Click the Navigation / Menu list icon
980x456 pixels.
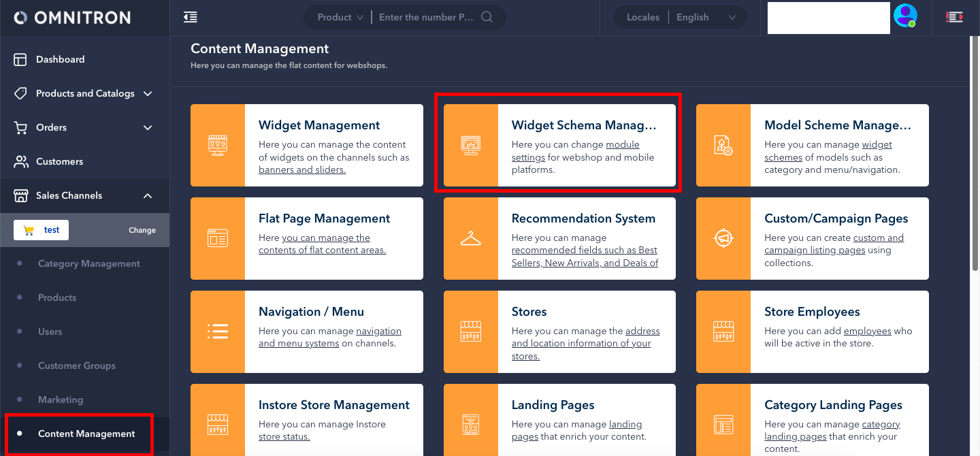click(x=218, y=331)
